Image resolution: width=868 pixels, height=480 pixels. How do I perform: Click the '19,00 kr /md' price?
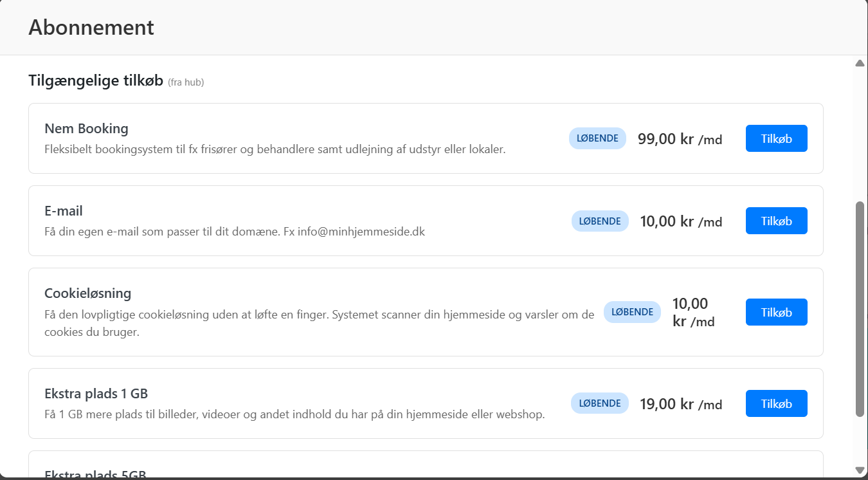pyautogui.click(x=682, y=404)
